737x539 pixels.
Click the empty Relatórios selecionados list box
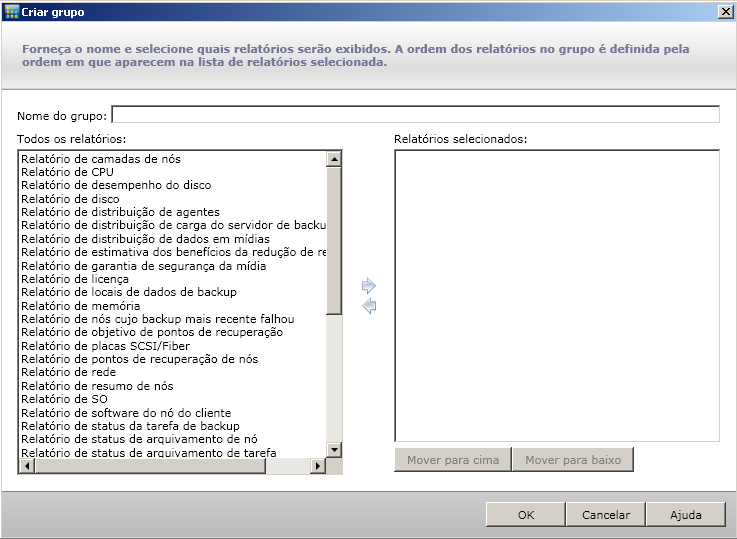click(557, 296)
